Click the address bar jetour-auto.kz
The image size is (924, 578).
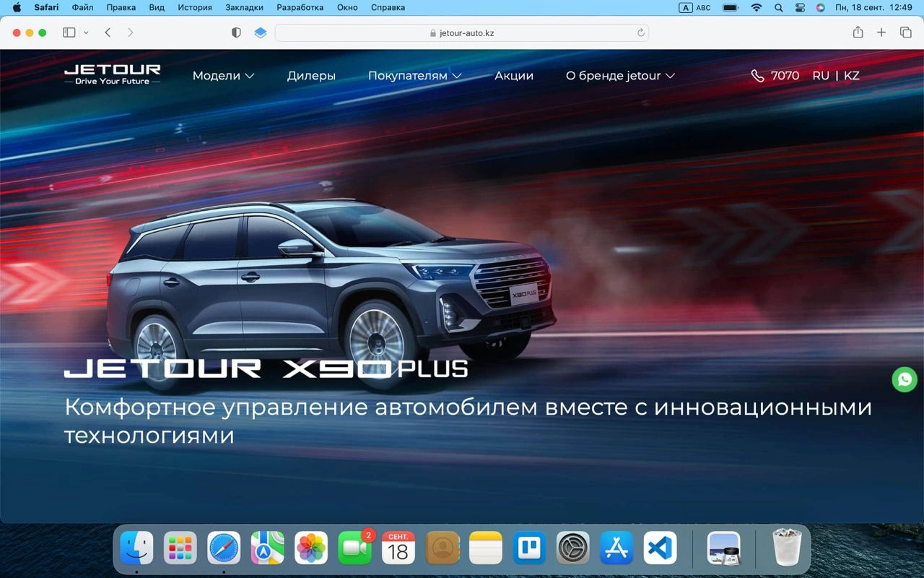[462, 33]
